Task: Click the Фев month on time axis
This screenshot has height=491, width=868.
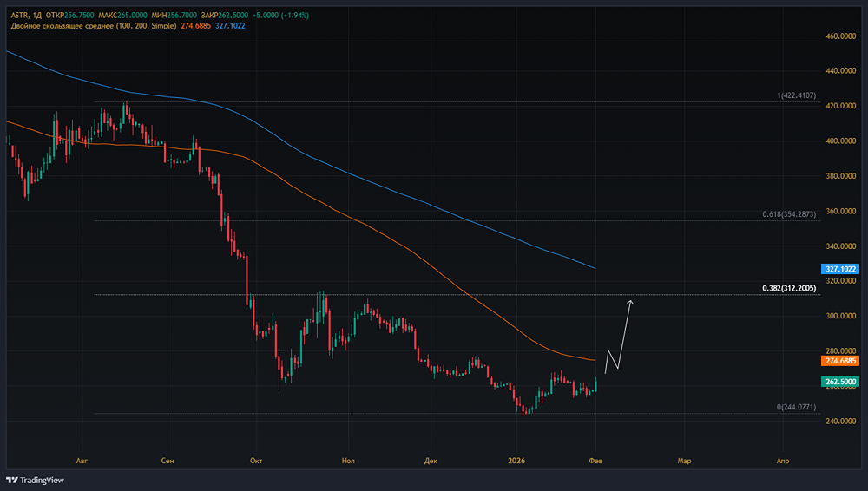Action: (595, 461)
